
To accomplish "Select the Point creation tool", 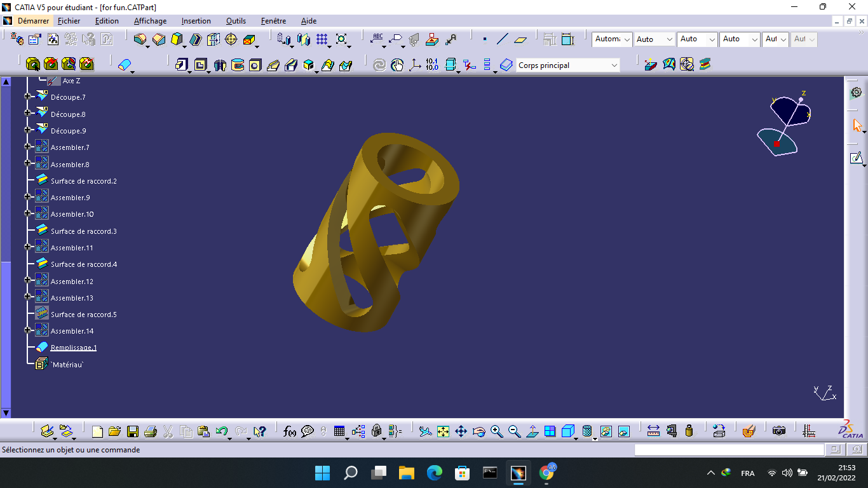I will point(485,39).
